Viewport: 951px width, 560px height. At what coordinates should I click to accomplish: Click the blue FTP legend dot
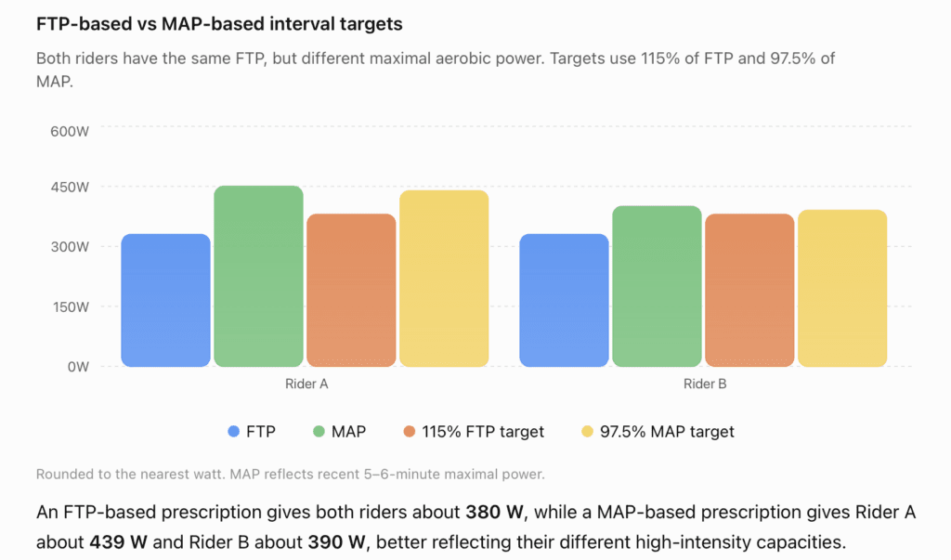pos(233,431)
